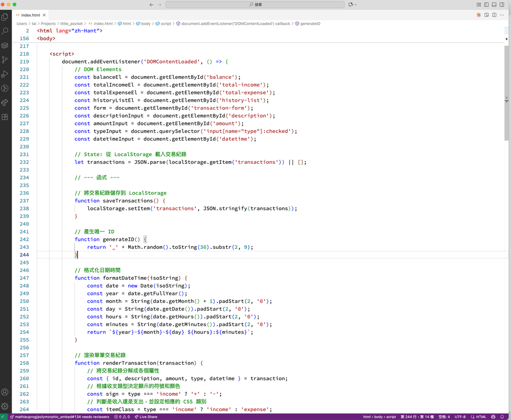Image resolution: width=511 pixels, height=420 pixels.
Task: Change encoding via UTF-8 status item
Action: pyautogui.click(x=460, y=417)
